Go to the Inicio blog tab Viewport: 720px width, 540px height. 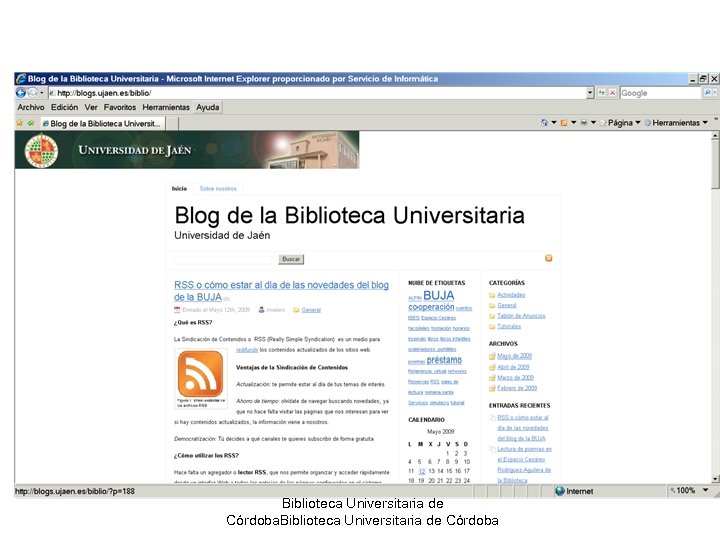tap(180, 189)
